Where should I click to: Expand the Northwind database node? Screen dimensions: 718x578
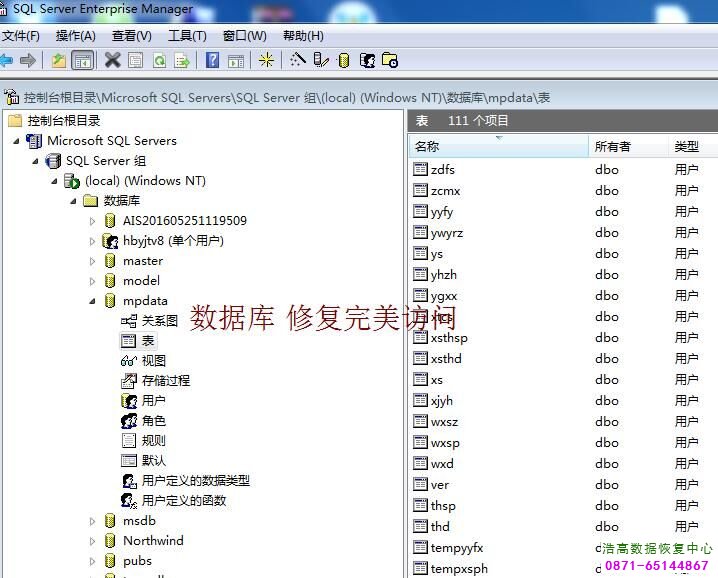point(93,541)
